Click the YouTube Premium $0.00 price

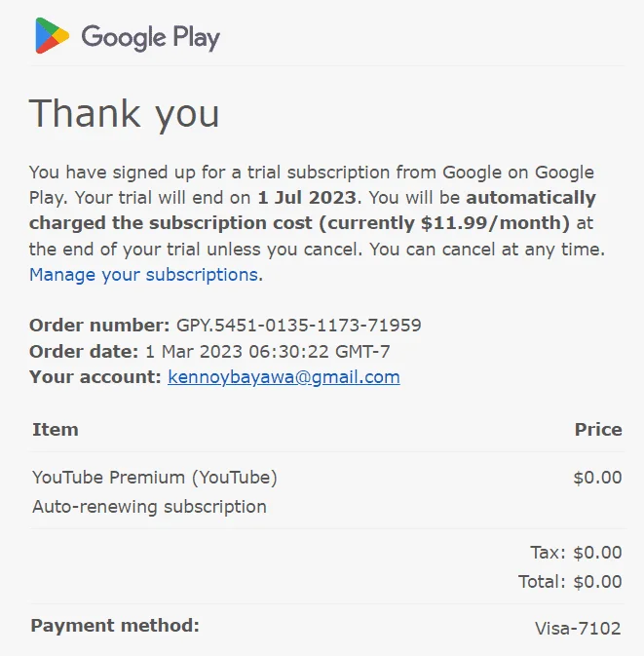tap(597, 478)
